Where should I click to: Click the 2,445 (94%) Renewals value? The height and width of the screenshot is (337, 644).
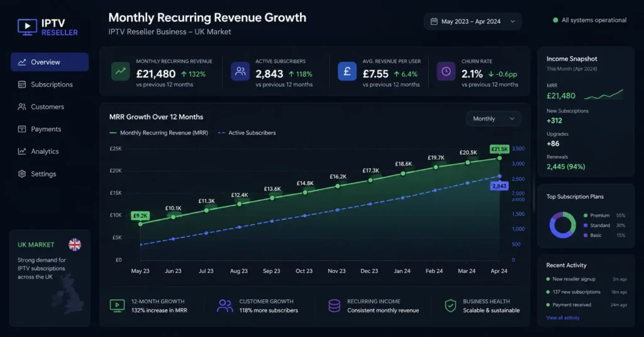[565, 167]
